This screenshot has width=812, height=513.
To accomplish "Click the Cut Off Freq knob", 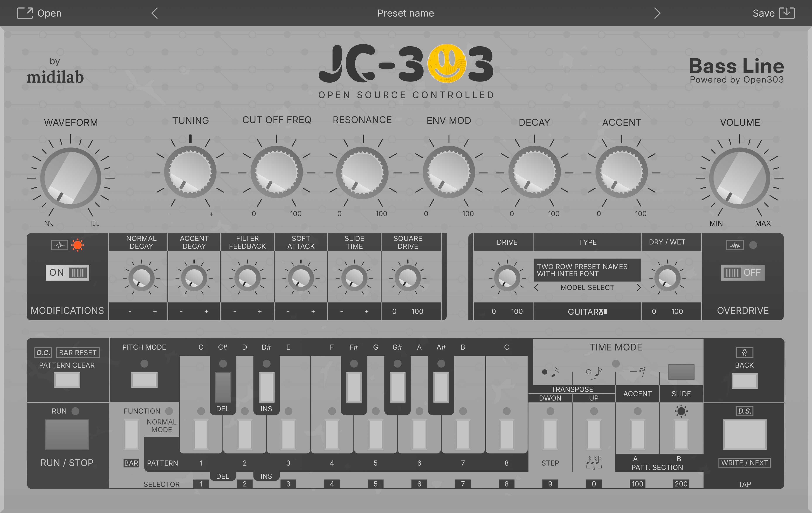I will pyautogui.click(x=277, y=172).
